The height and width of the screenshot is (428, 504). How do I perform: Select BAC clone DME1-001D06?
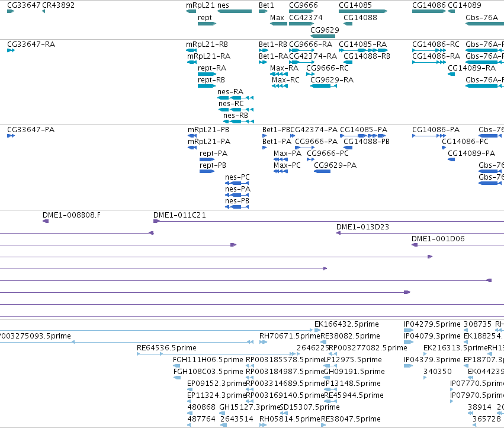[438, 239]
